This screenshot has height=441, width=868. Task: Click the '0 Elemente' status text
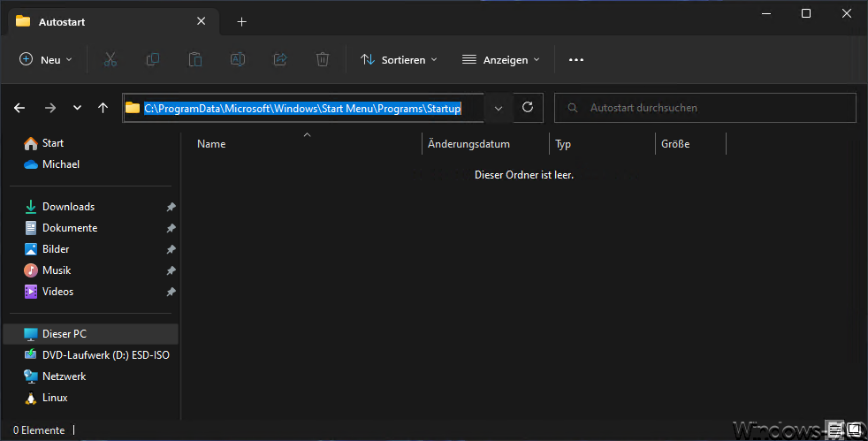(39, 430)
